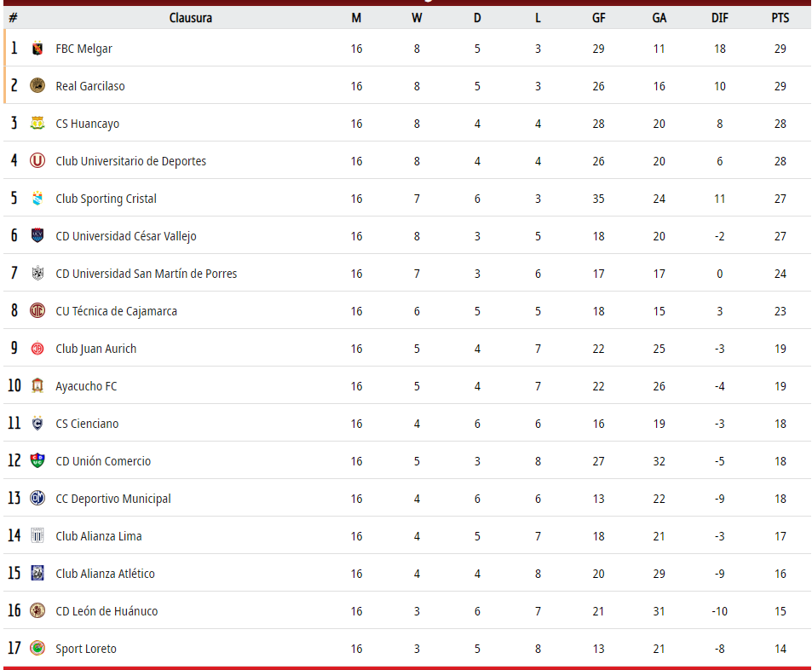
Task: Open the Club Sporting Cristal team link
Action: 107,199
